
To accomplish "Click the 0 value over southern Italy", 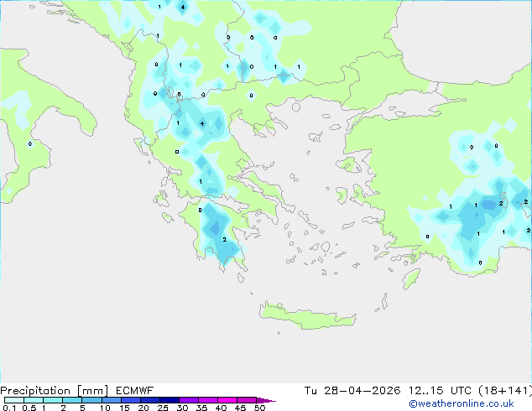I will click(x=30, y=144).
